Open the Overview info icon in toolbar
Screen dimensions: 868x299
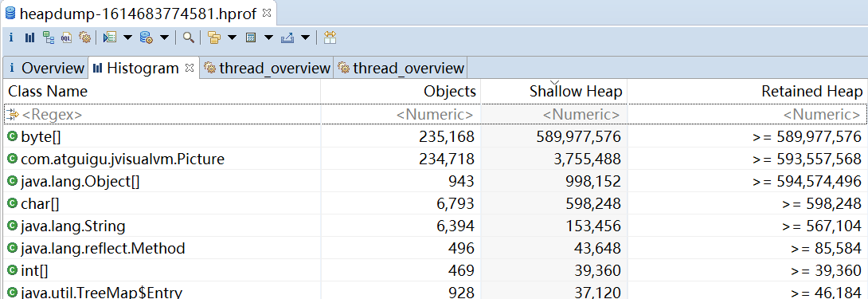(x=11, y=37)
